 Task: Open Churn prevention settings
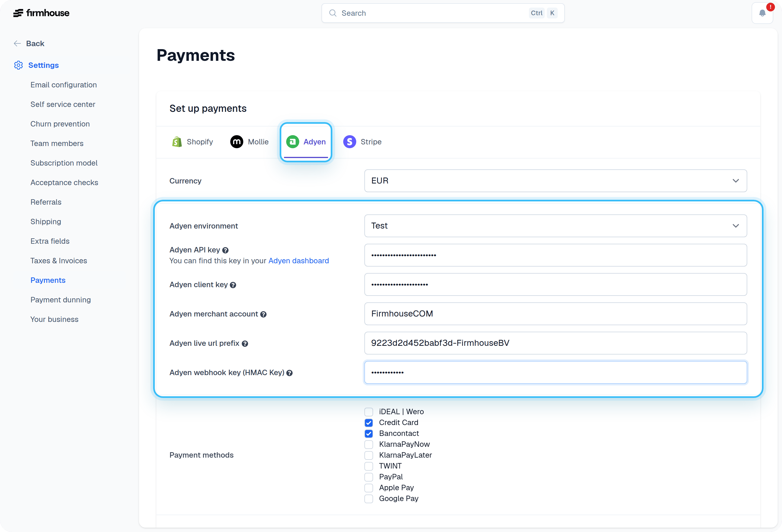tap(60, 124)
